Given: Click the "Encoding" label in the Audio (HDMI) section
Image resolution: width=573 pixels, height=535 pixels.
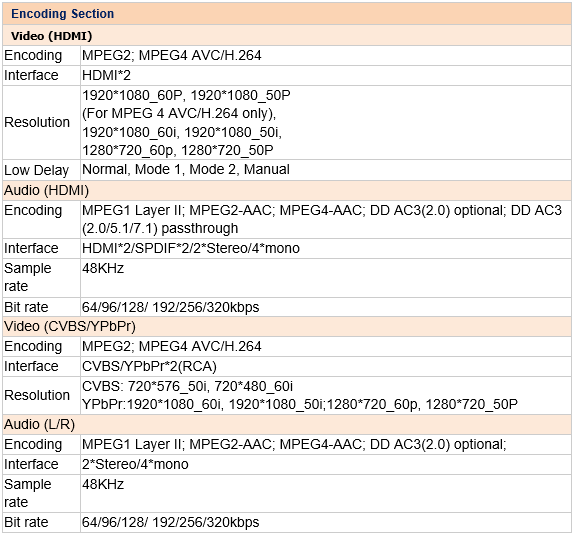Looking at the screenshot, I should coord(33,211).
